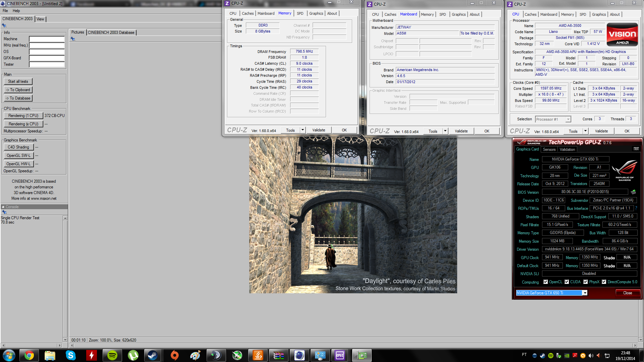
Task: Open the Paint palette icon in taskbar
Action: tap(196, 355)
